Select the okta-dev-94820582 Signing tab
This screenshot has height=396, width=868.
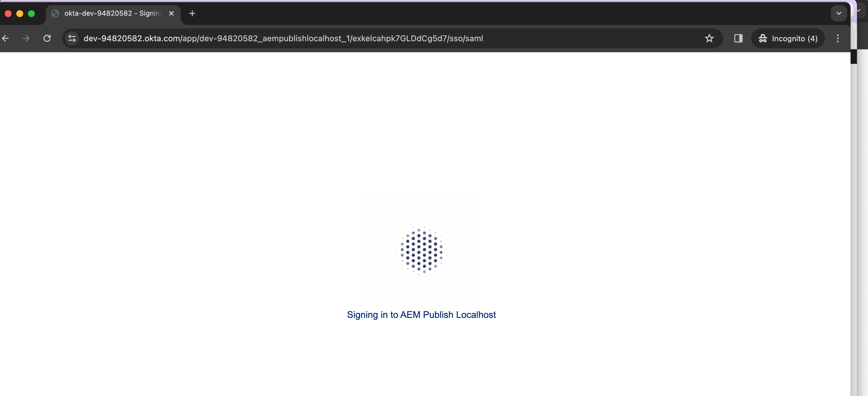pos(112,13)
